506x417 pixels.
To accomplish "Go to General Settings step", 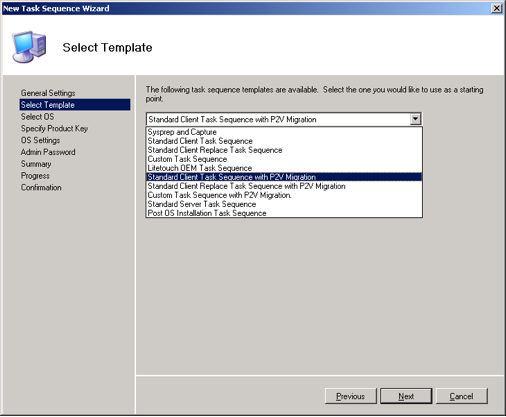I will point(48,93).
